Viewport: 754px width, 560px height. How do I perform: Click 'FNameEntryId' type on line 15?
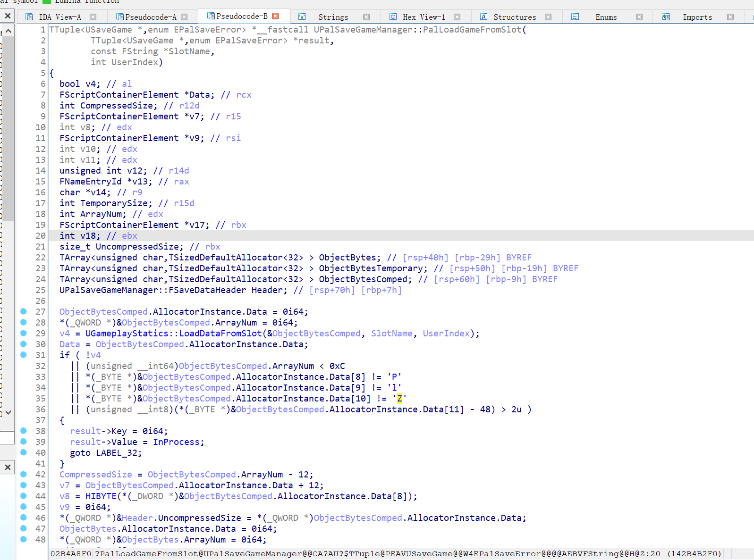click(91, 182)
